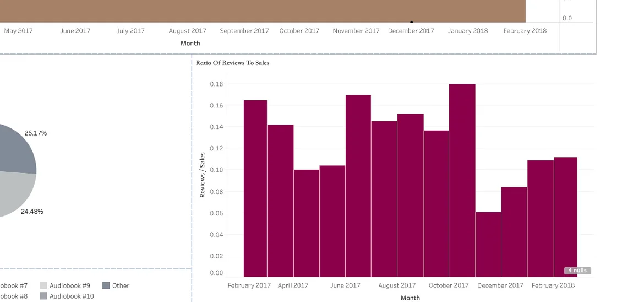Screen dimensions: 644x302
Task: Click the Audiobook #7 legend label
Action: tap(13, 285)
